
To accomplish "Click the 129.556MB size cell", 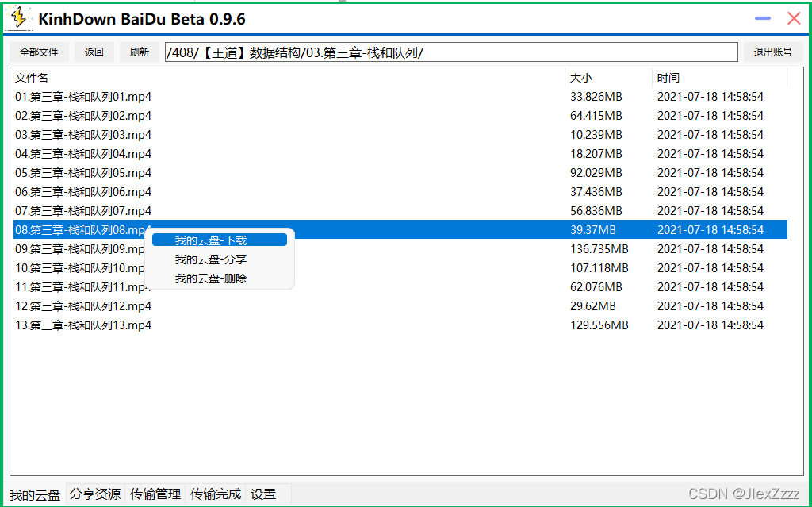I will click(599, 325).
